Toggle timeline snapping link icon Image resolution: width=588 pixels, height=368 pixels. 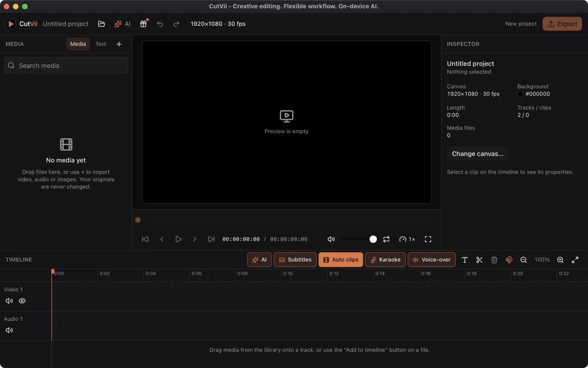pos(509,260)
